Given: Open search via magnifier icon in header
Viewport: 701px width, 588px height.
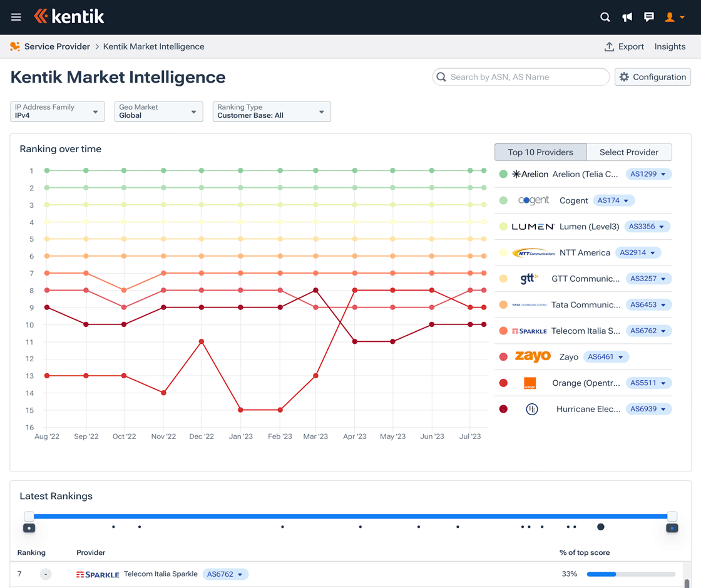Looking at the screenshot, I should 605,17.
